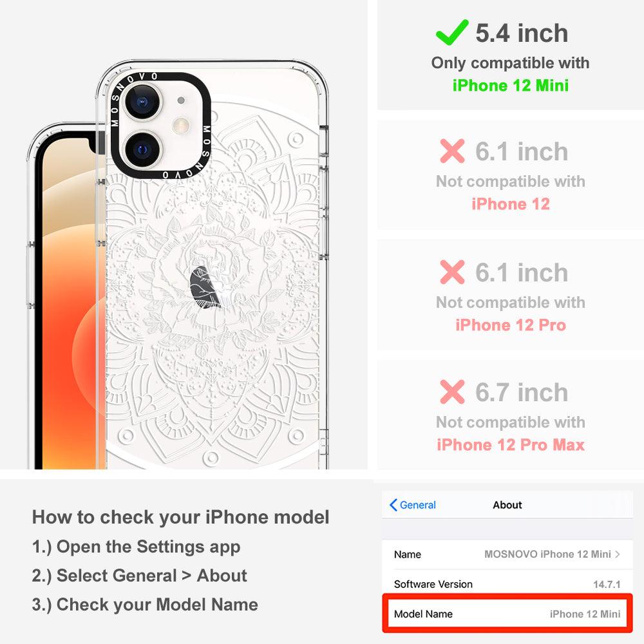Click the lower camera lens on the case
Screen dimensions: 644x644
pyautogui.click(x=142, y=149)
